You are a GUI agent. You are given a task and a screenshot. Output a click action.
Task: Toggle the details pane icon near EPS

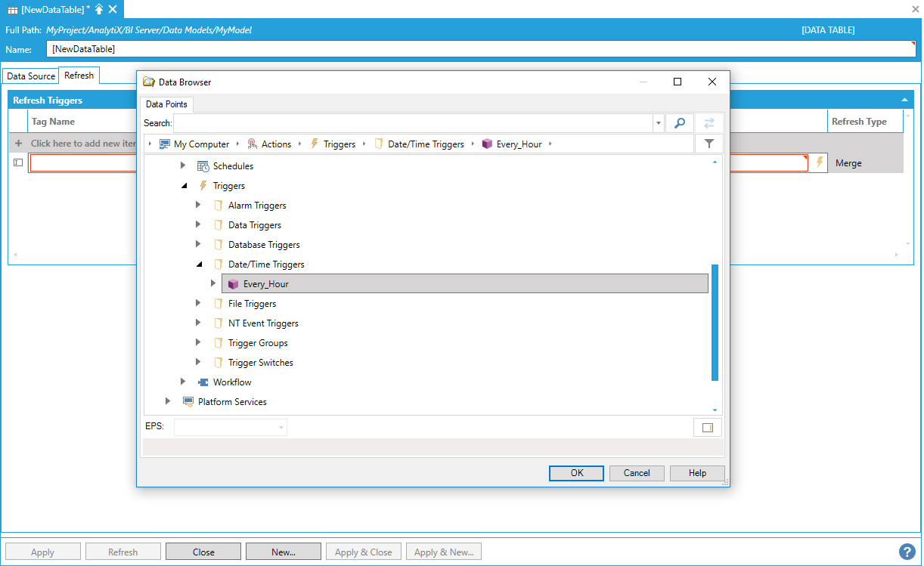tap(707, 428)
